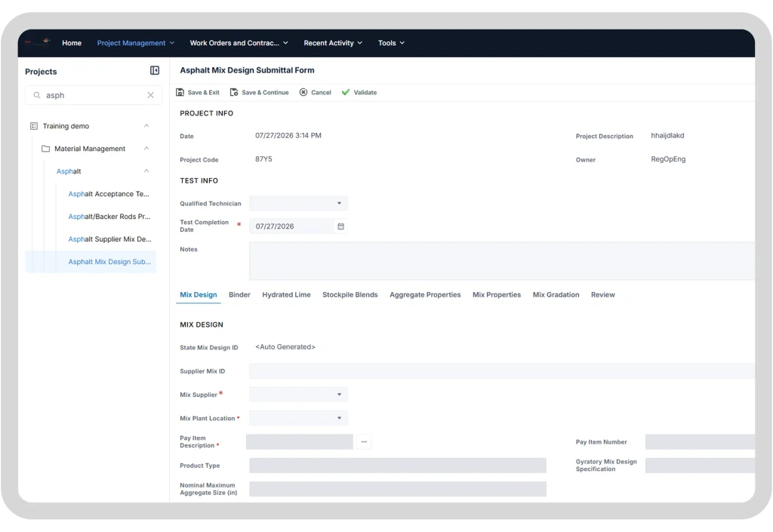Clear the project search with X icon
This screenshot has height=532, width=773.
click(x=150, y=95)
